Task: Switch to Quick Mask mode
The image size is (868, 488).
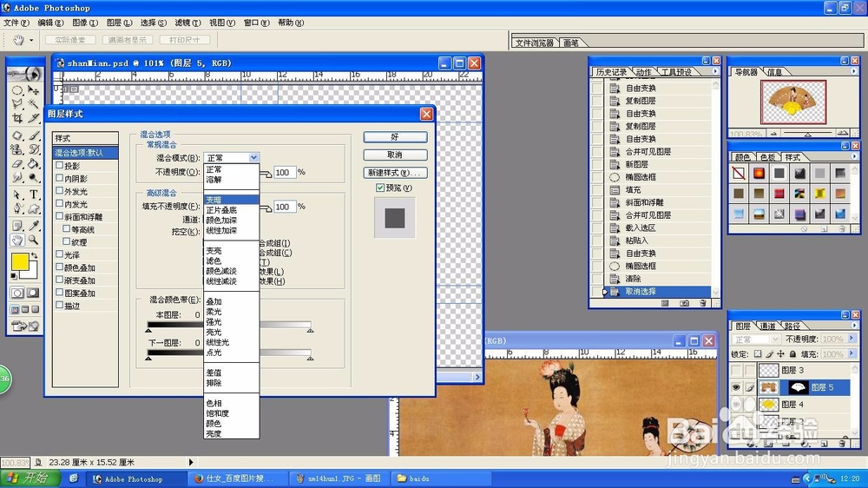Action: tap(33, 293)
